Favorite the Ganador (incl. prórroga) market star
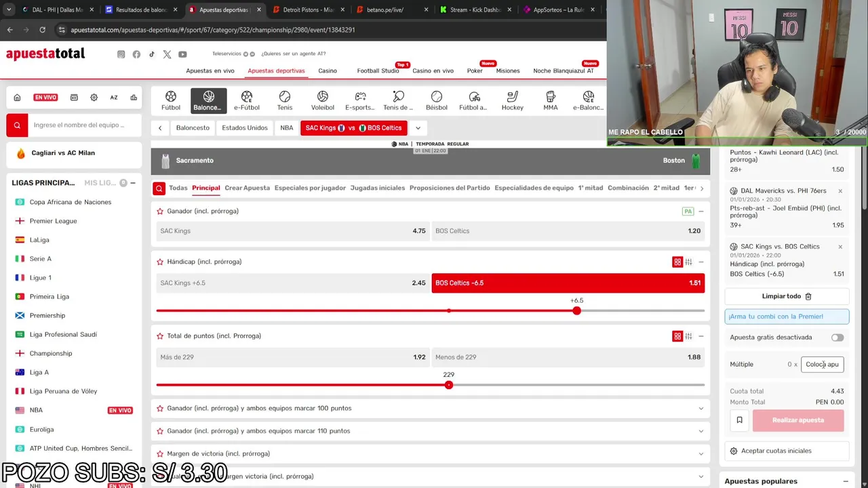Viewport: 868px width, 488px height. (x=160, y=211)
